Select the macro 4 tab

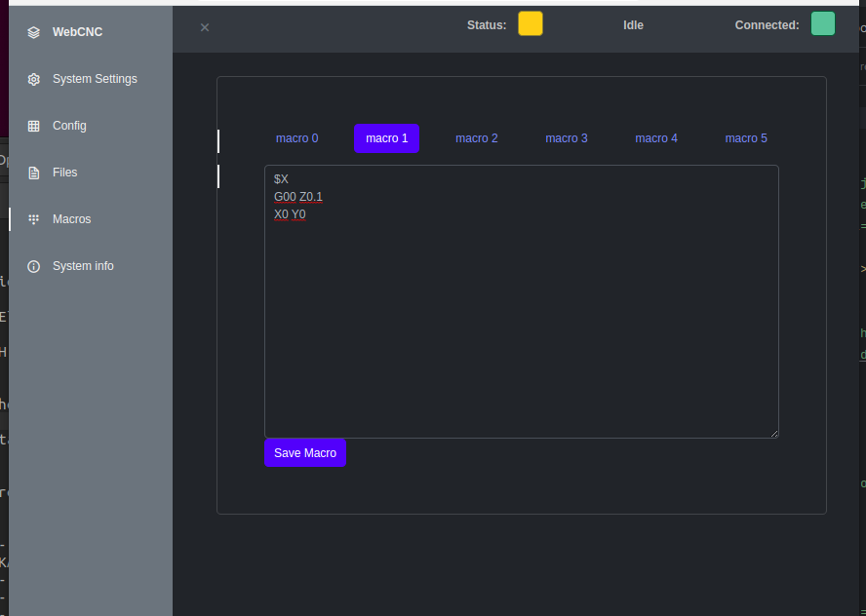pyautogui.click(x=656, y=138)
